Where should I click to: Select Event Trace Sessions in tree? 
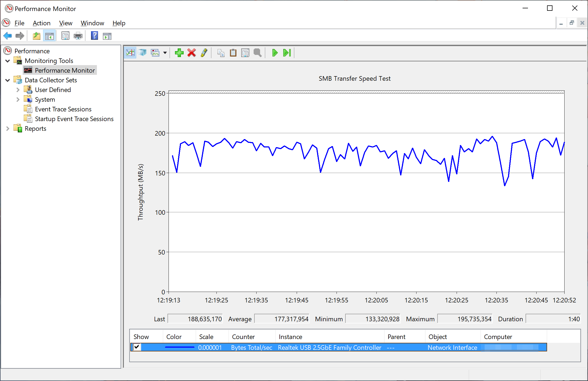[63, 109]
